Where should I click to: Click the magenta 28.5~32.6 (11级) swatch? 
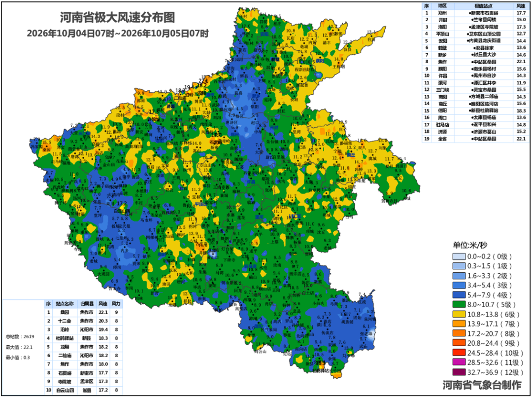[459, 362]
